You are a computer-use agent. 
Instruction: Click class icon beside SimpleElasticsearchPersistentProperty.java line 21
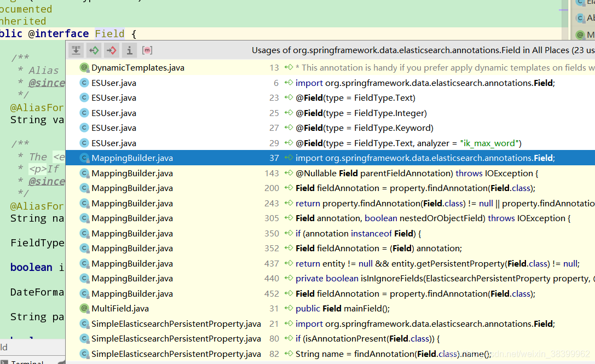click(x=85, y=323)
